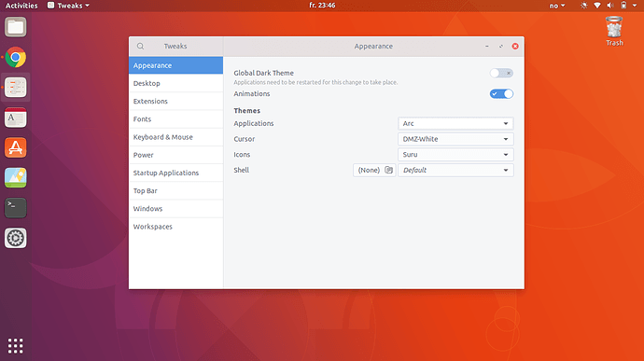644x361 pixels.
Task: Click the volume icon in top bar
Action: (x=610, y=6)
